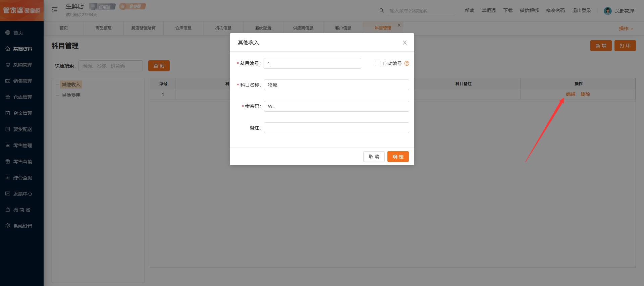Open 资金管理 in the sidebar
The width and height of the screenshot is (644, 286).
coord(22,113)
